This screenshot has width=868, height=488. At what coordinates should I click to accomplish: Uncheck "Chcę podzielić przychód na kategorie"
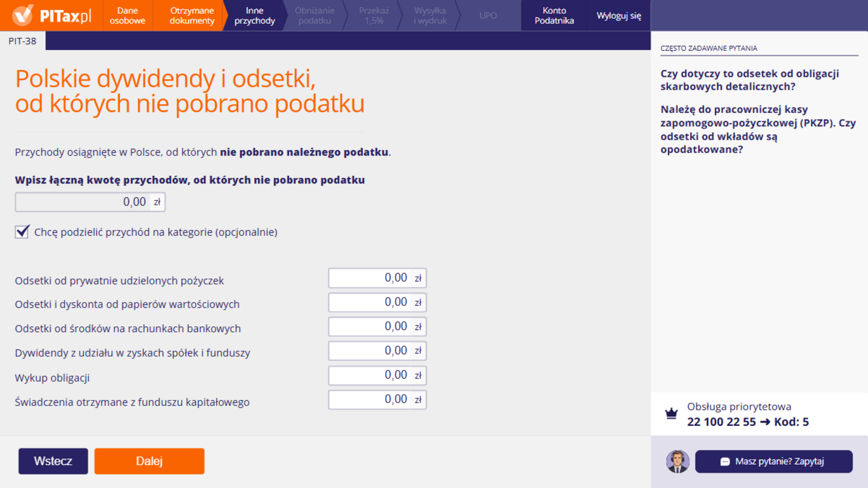coord(22,231)
